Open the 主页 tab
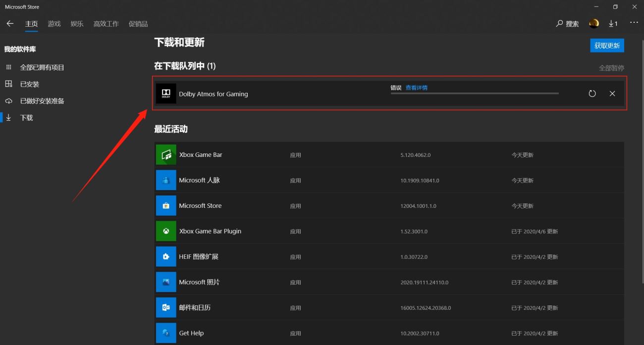Screen dimensions: 644x345 32,24
